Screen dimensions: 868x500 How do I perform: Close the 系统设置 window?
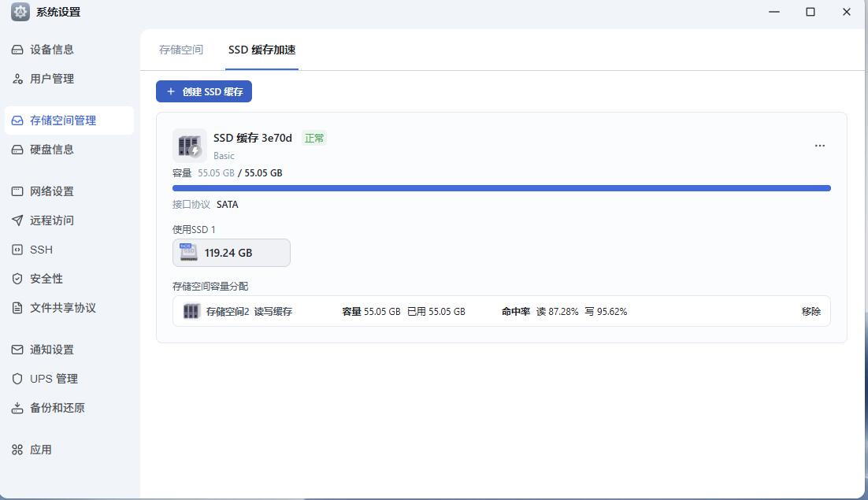coord(847,12)
